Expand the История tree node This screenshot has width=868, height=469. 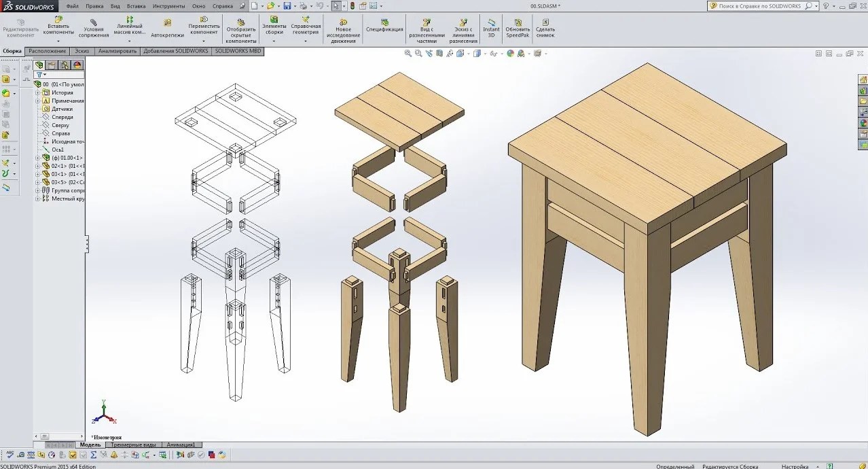[x=37, y=92]
